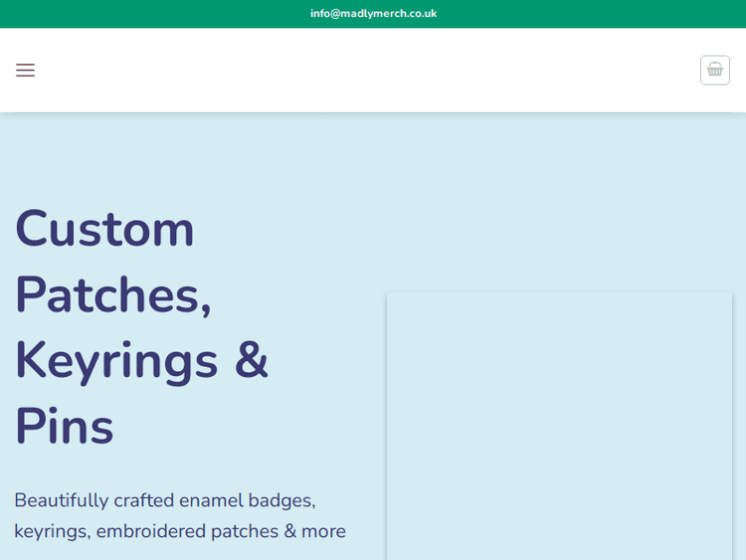Click the top edge of the image card

[x=559, y=294]
